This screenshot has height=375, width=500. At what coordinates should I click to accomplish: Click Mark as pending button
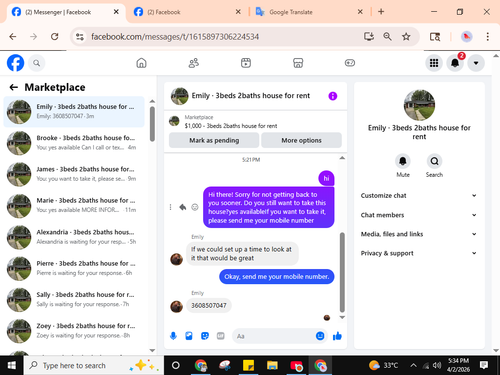[214, 140]
